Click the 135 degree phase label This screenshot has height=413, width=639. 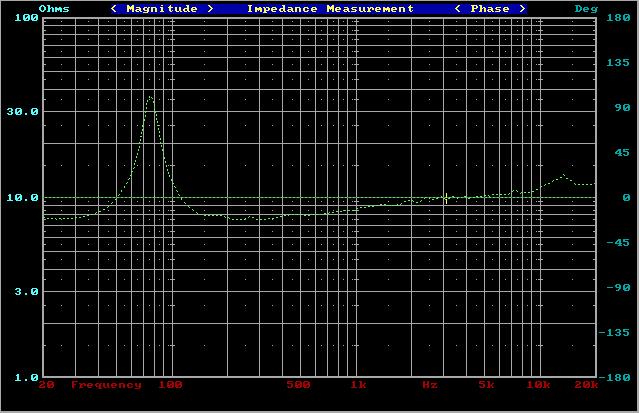pyautogui.click(x=618, y=62)
